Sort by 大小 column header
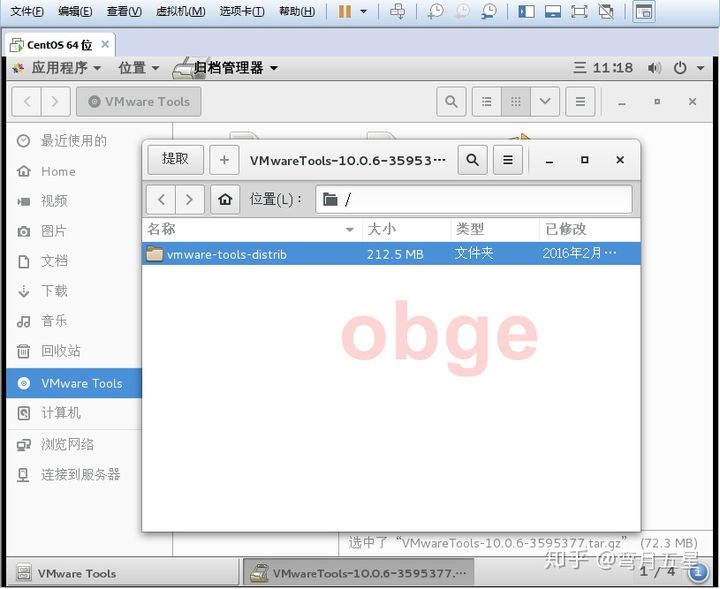This screenshot has width=720, height=589. 406,229
